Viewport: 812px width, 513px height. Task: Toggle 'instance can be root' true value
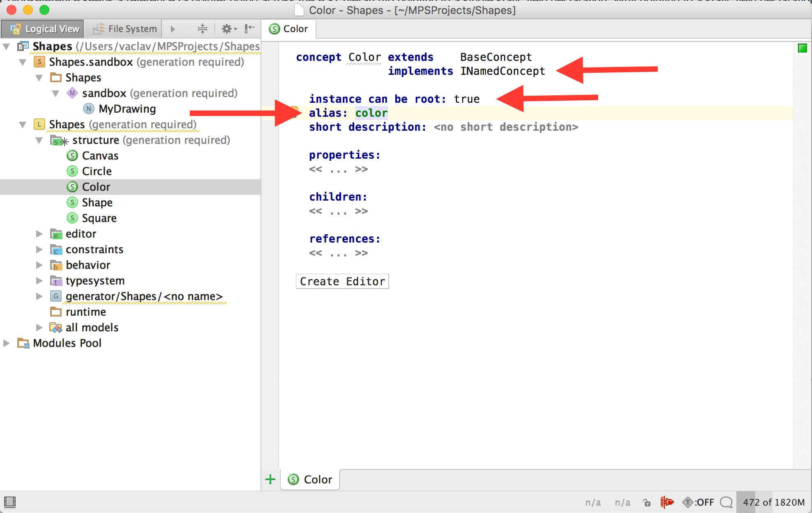click(466, 99)
